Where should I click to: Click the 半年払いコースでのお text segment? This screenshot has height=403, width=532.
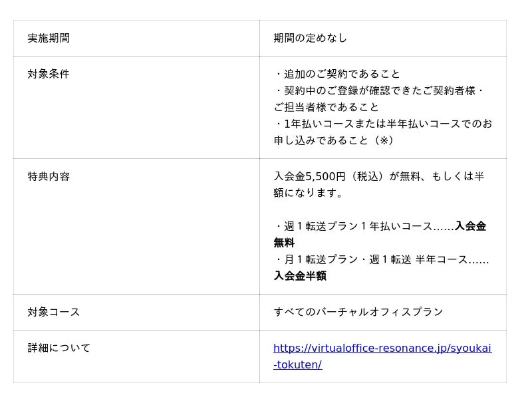[441, 124]
